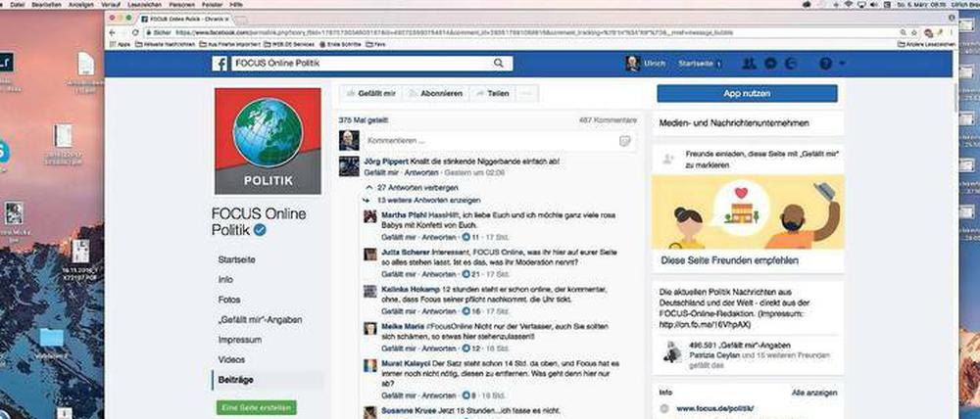Click the Chrome back arrow
This screenshot has height=419, width=980.
pyautogui.click(x=112, y=32)
